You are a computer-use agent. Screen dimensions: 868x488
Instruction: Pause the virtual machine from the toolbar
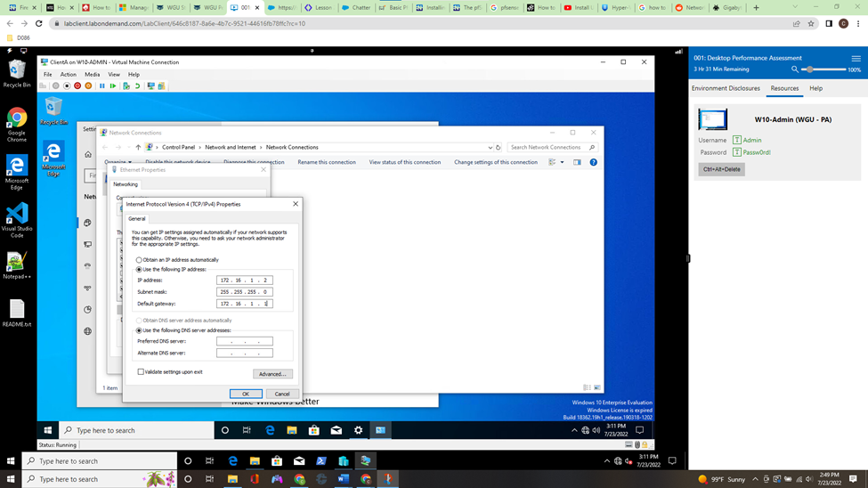point(101,85)
